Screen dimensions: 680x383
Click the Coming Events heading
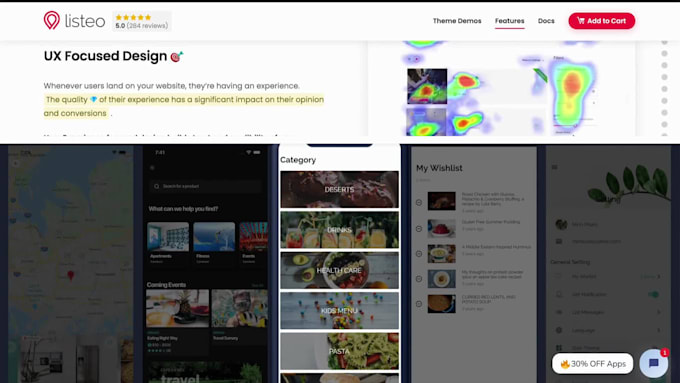tap(167, 285)
